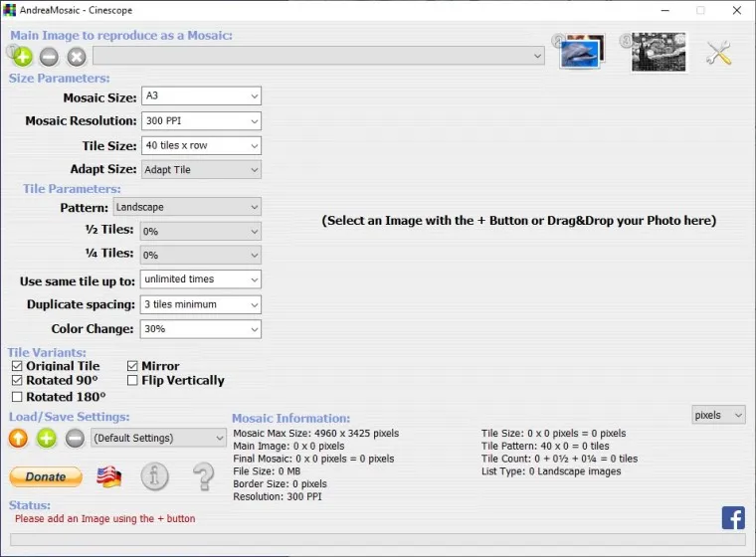Open Tile Size dropdown
This screenshot has height=557, width=756.
click(x=202, y=145)
